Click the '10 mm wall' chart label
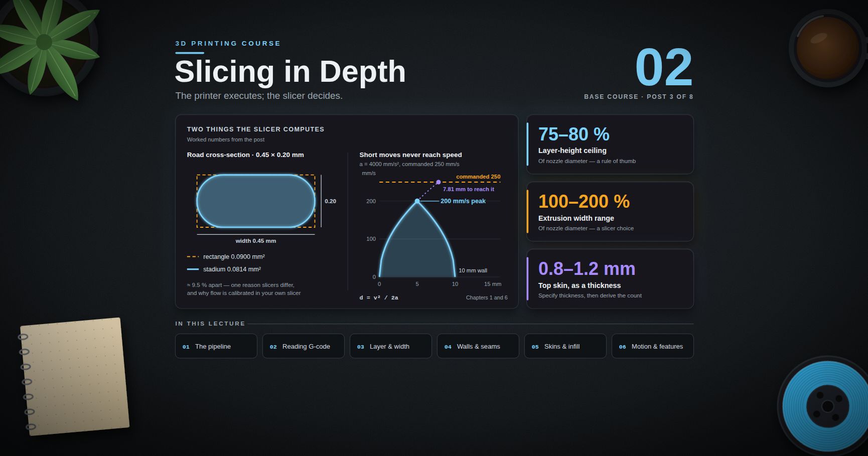Image resolution: width=868 pixels, height=456 pixels. [x=473, y=270]
